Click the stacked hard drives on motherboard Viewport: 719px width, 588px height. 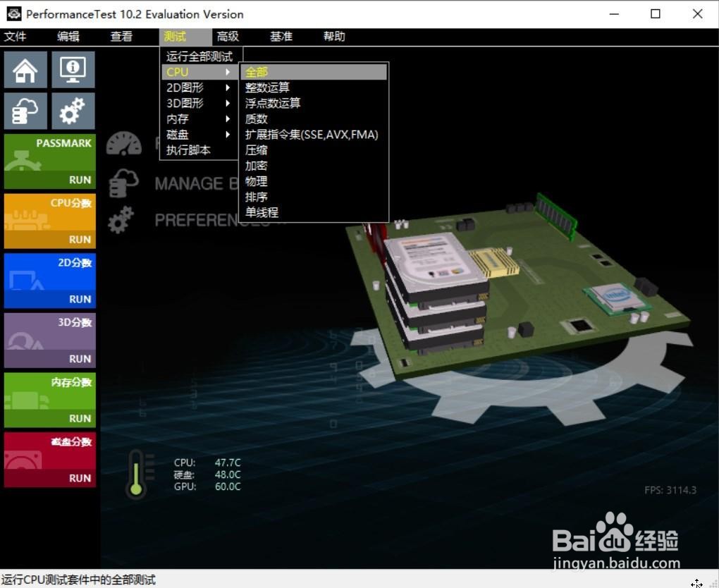point(436,293)
